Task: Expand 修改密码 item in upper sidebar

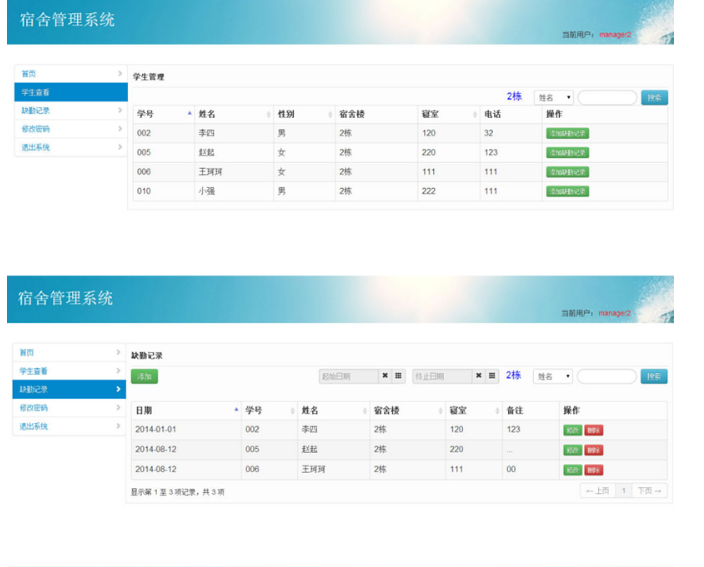Action: [x=68, y=129]
